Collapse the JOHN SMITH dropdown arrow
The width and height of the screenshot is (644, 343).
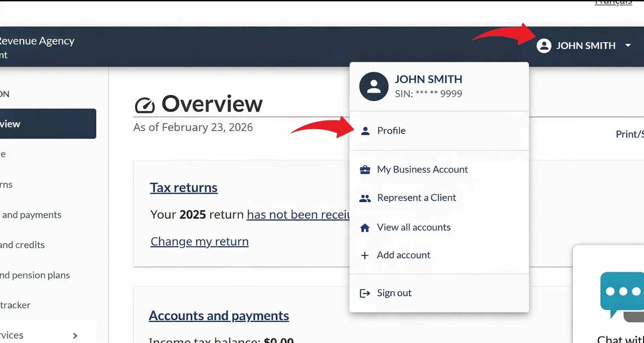pos(628,45)
